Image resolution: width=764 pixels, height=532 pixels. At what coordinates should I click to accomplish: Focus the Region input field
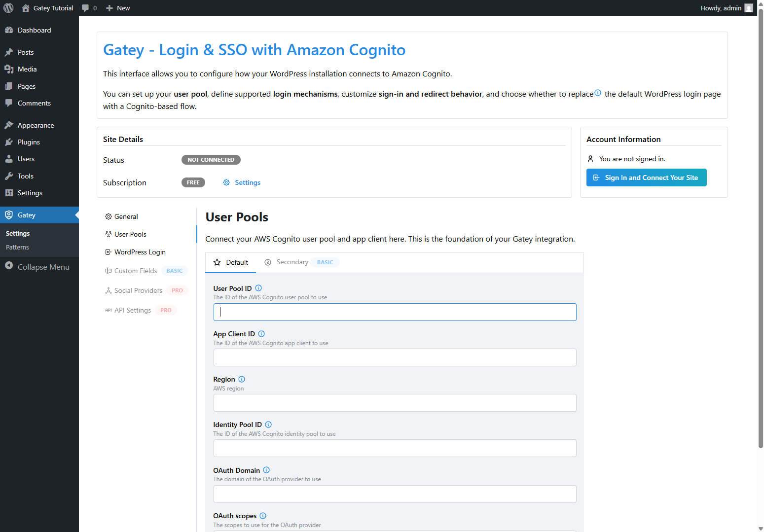click(x=395, y=403)
